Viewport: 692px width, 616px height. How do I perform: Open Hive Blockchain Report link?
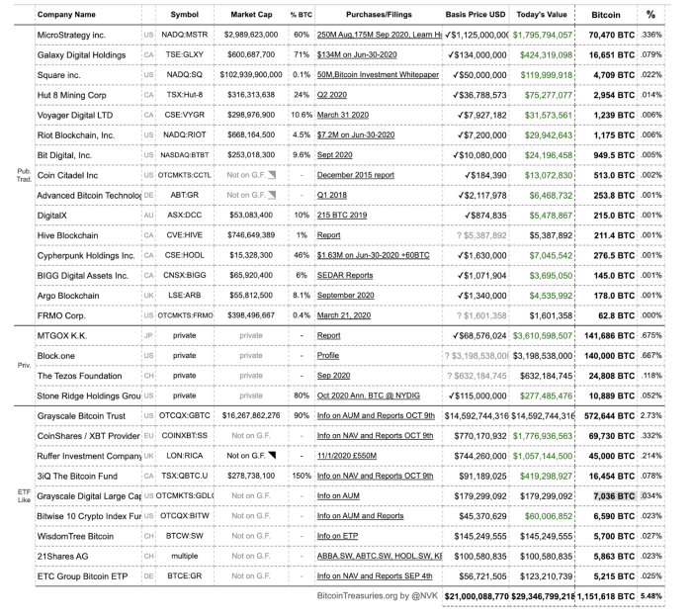coord(329,235)
